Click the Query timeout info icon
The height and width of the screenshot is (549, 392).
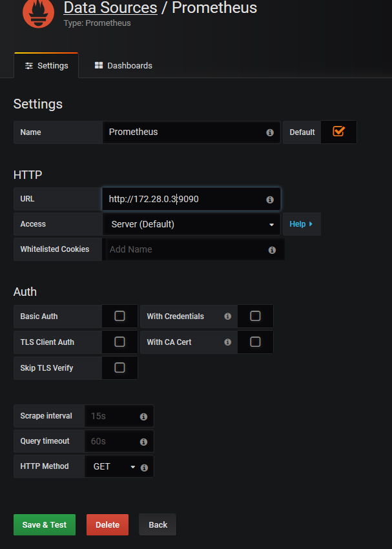pyautogui.click(x=143, y=442)
